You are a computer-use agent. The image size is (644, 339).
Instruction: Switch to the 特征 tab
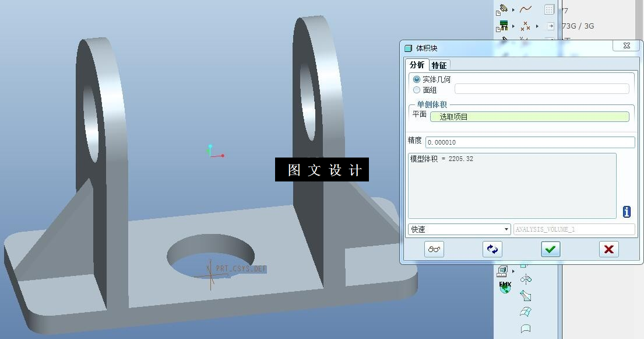coord(439,65)
